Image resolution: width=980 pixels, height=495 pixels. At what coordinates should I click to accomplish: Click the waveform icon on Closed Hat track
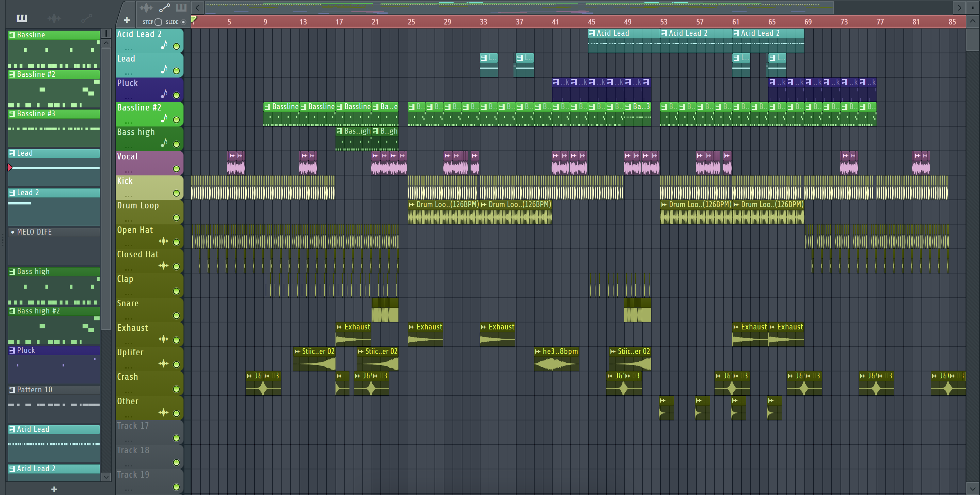164,266
